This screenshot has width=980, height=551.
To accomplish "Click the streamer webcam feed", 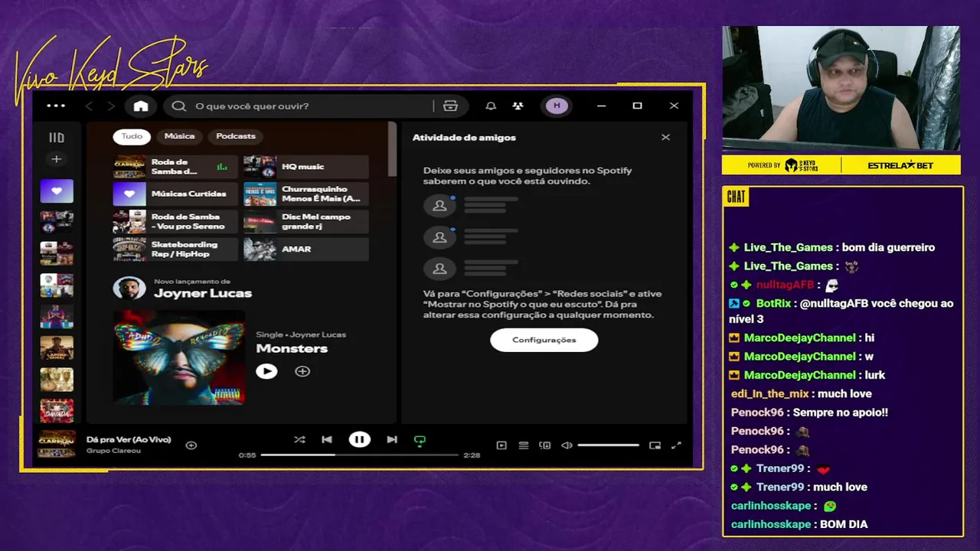I will pyautogui.click(x=841, y=88).
